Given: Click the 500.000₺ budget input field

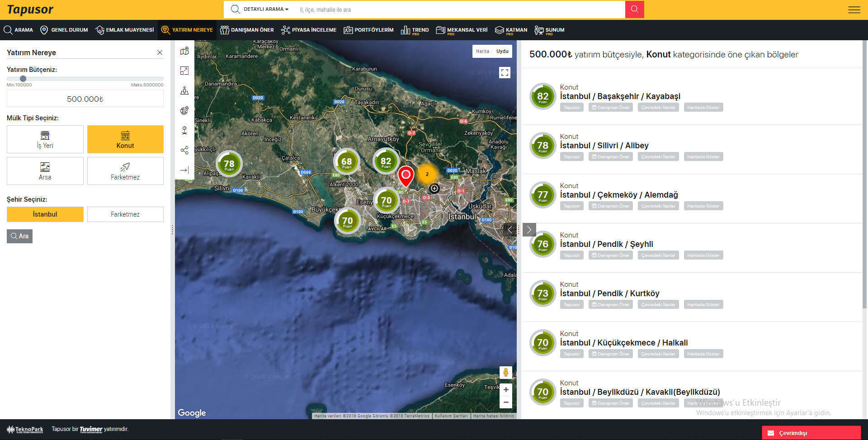Looking at the screenshot, I should [x=85, y=99].
